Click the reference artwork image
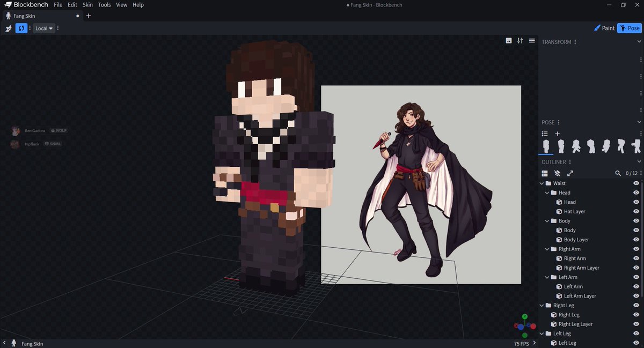 pyautogui.click(x=421, y=184)
